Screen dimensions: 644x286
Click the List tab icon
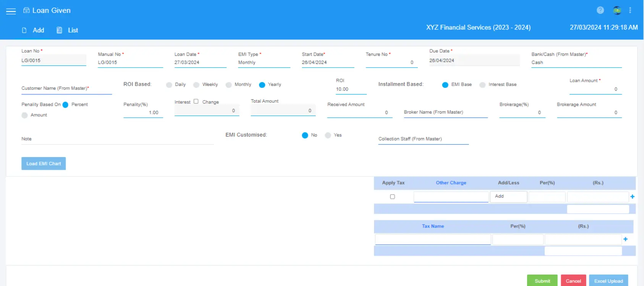pos(59,30)
